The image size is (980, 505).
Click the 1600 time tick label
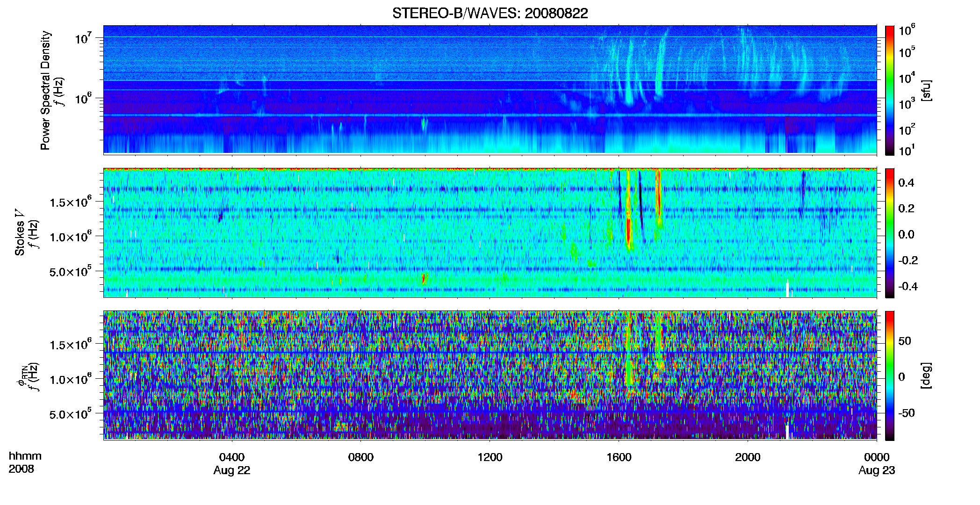[619, 457]
